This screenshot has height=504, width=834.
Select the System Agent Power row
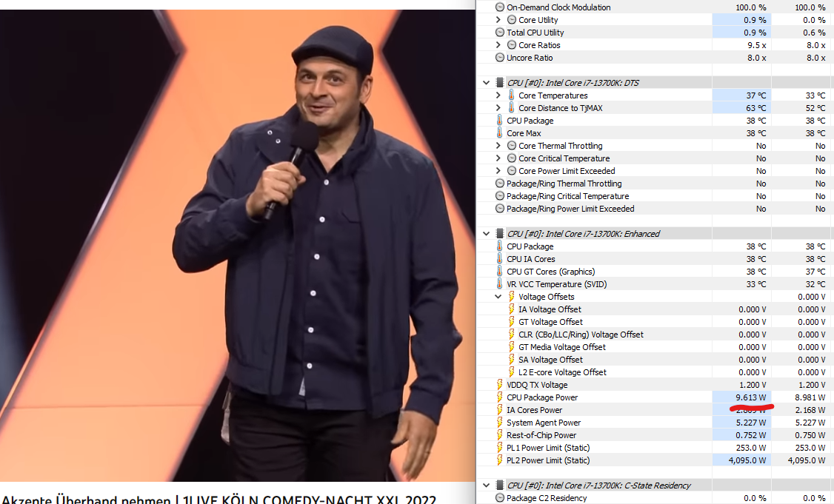tap(655, 423)
